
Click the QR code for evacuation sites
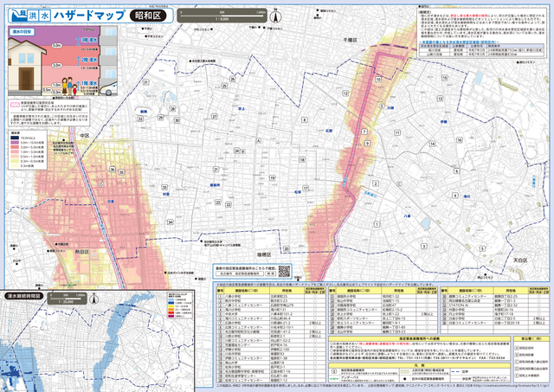pyautogui.click(x=284, y=271)
